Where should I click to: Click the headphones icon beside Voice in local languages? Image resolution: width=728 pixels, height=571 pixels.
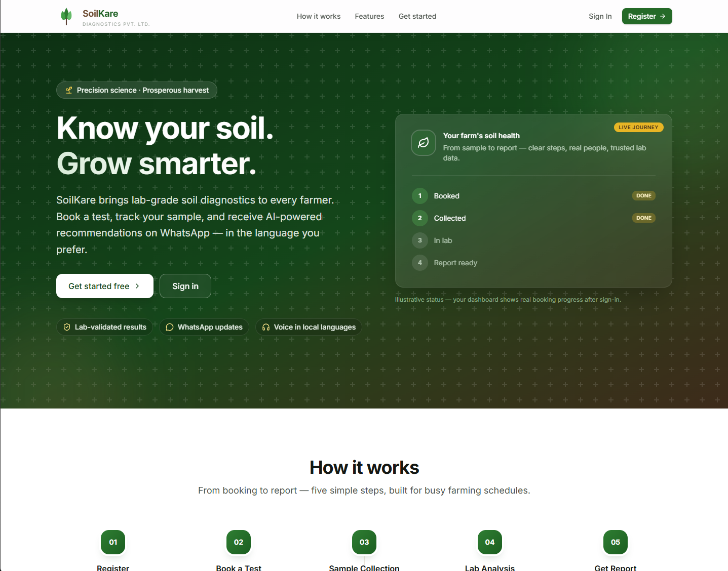[x=266, y=327]
